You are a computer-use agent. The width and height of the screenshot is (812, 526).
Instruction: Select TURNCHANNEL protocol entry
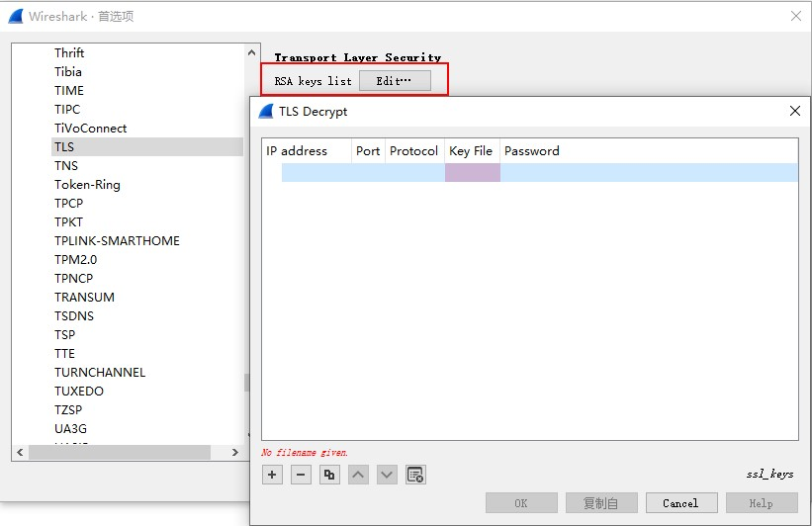coord(100,372)
